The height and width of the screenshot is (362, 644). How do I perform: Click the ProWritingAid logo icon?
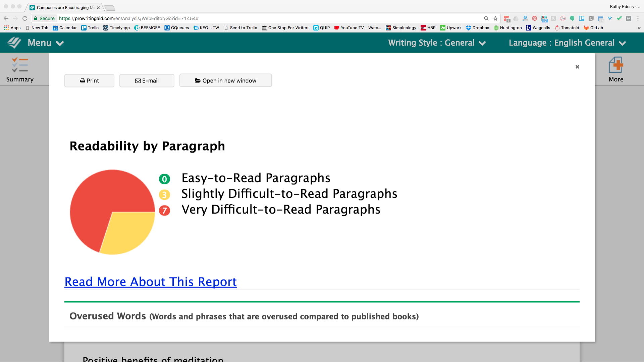tap(14, 43)
